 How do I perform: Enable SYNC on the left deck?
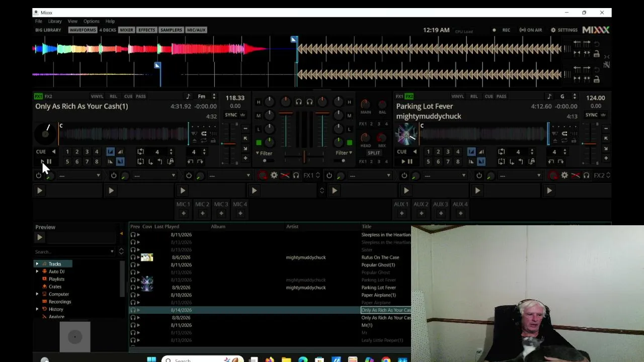coord(231,115)
